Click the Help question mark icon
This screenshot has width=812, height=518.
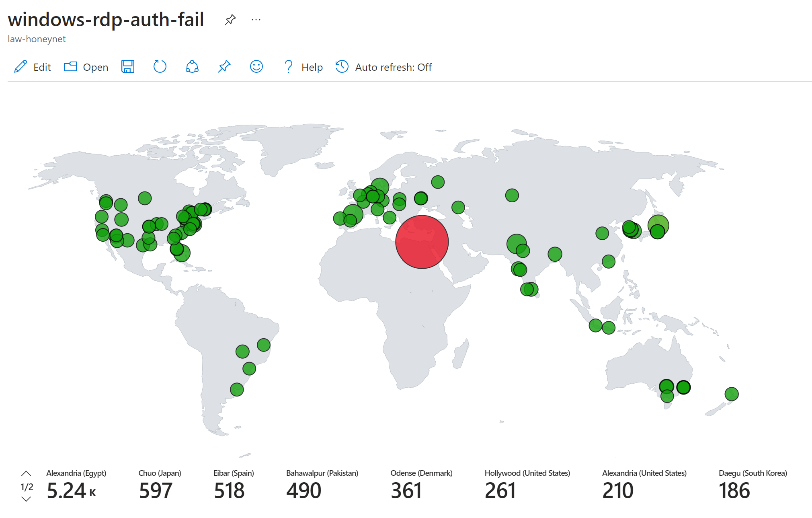tap(288, 67)
